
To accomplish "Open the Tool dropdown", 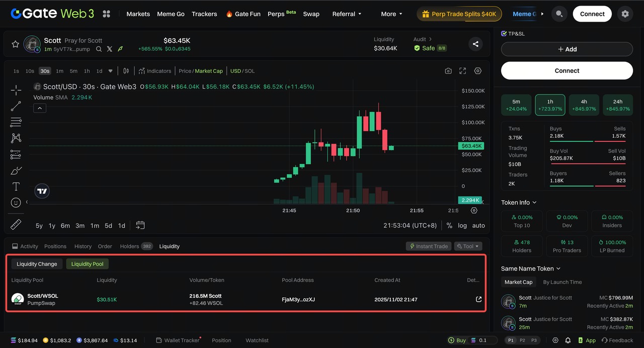I will pyautogui.click(x=468, y=246).
